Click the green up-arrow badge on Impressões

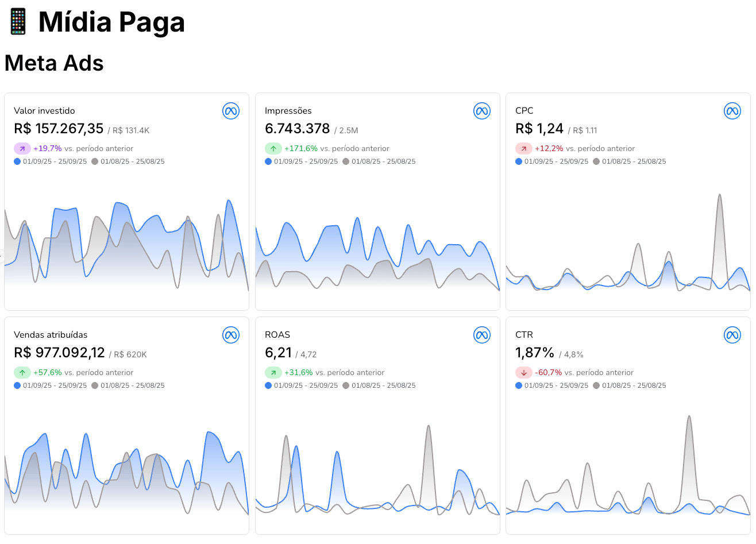point(273,148)
